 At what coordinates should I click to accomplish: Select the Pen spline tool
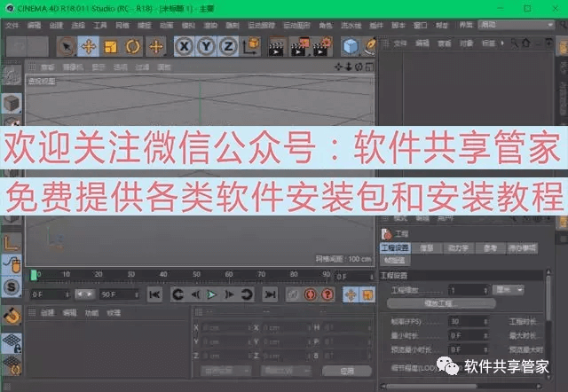click(370, 47)
